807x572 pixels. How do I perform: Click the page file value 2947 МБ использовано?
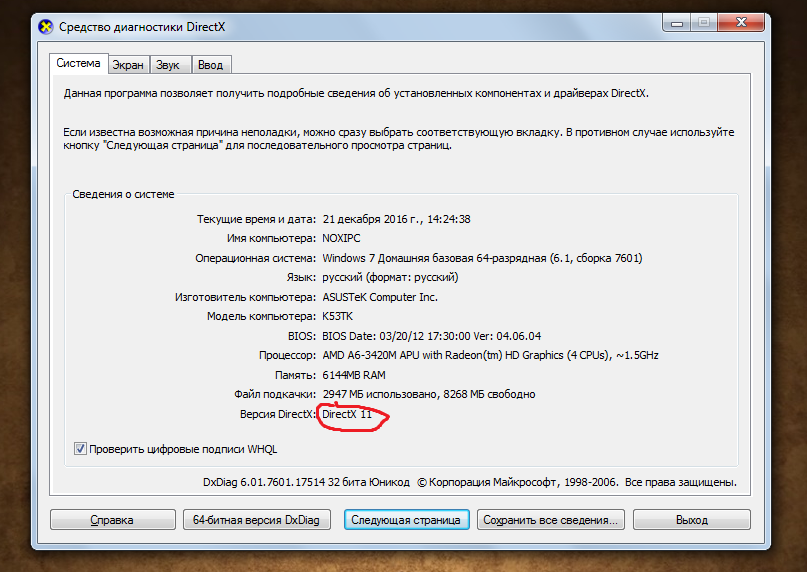(380, 394)
